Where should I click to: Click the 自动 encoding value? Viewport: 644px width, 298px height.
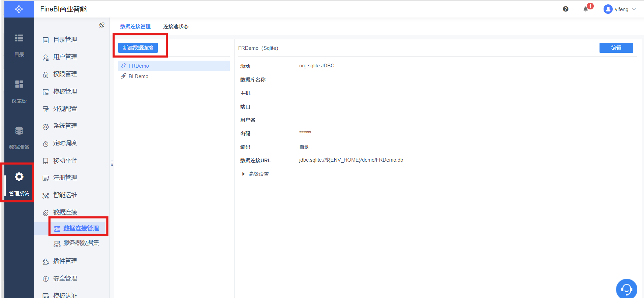304,147
